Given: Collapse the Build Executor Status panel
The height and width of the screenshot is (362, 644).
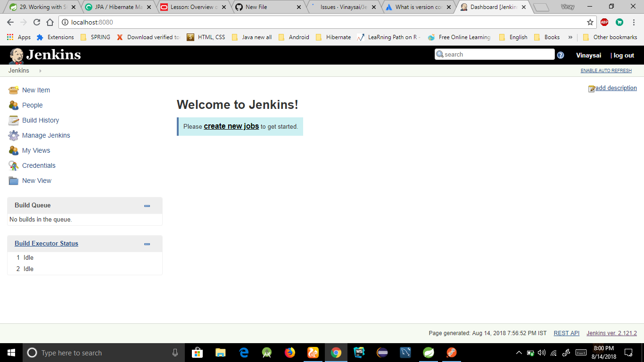Looking at the screenshot, I should pos(147,244).
